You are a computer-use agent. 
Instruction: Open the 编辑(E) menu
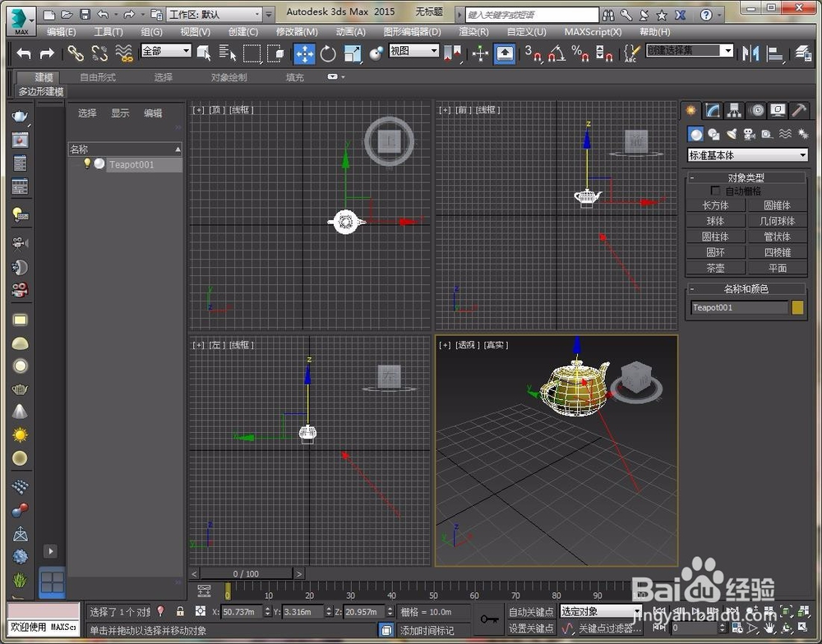62,32
